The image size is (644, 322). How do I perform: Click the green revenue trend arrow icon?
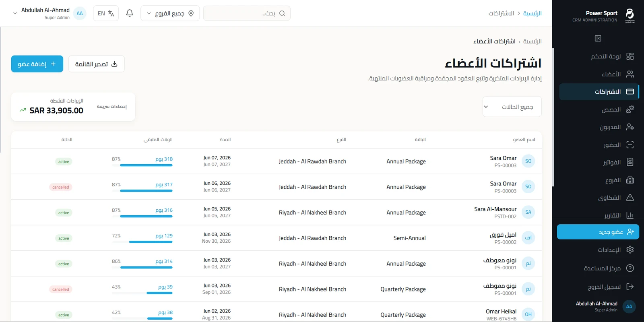click(x=23, y=110)
